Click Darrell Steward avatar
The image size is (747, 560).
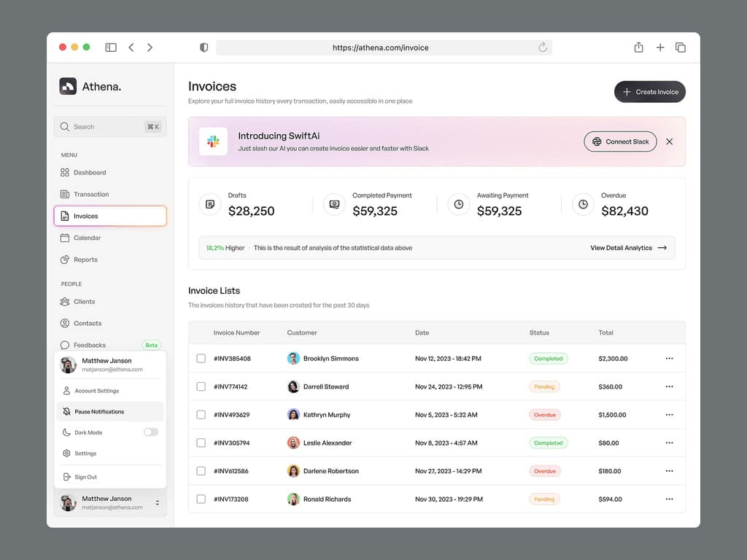tap(293, 386)
